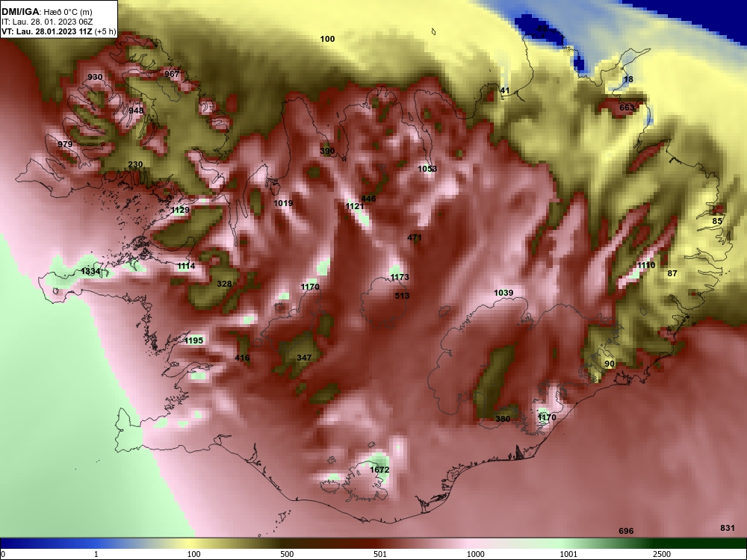Select the 1173 height label
Screen dimensions: 747x560
(x=399, y=277)
